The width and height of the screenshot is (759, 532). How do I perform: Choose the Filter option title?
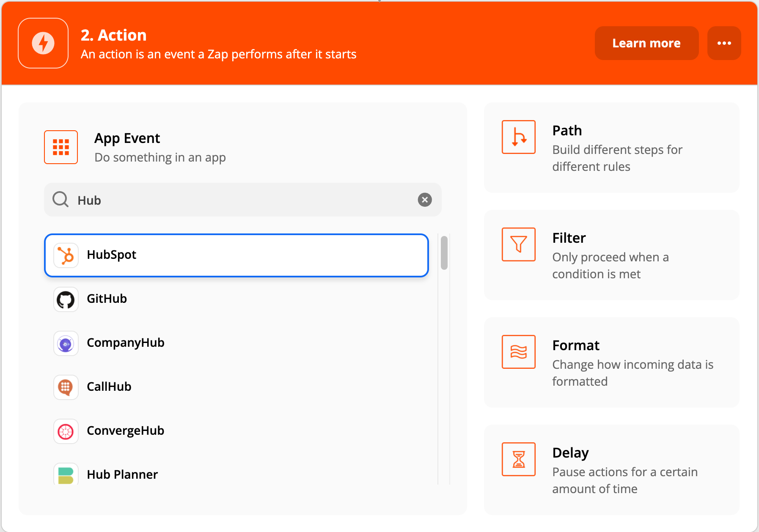pos(569,238)
